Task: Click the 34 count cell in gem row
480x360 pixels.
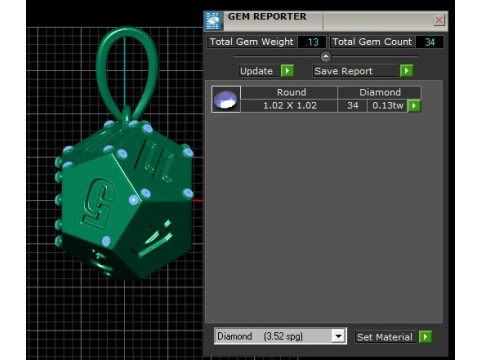Action: (x=352, y=106)
